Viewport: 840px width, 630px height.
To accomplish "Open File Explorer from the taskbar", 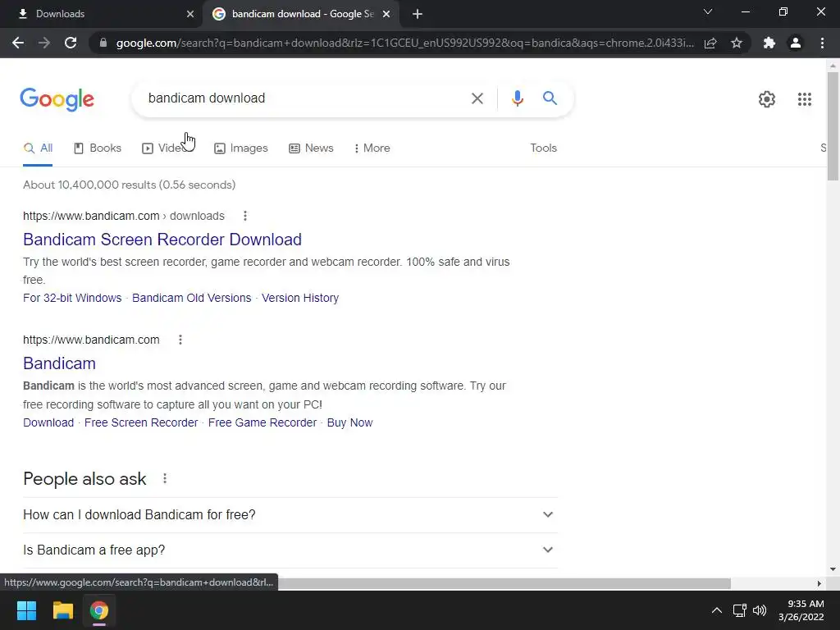I will 62,610.
